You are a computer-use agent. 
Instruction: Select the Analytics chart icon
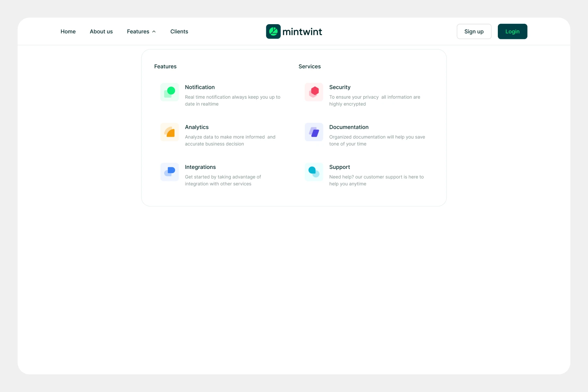point(169,132)
